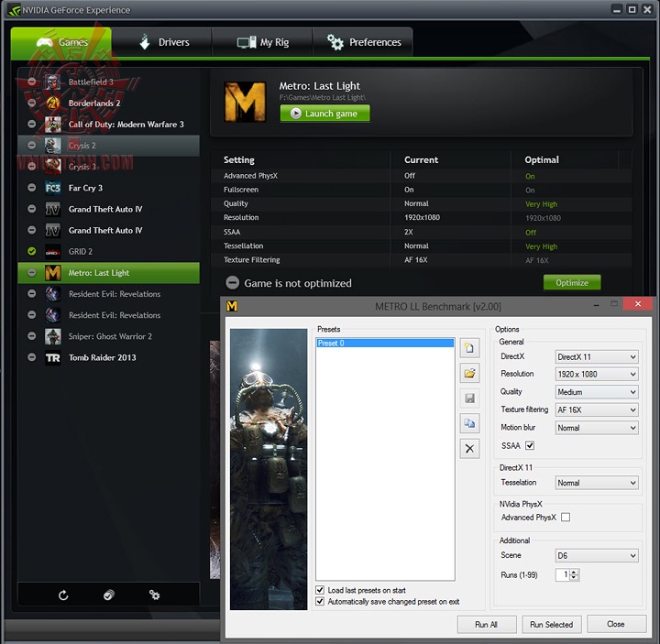Click the Runs (1-99) number field
This screenshot has height=644, width=660.
562,574
